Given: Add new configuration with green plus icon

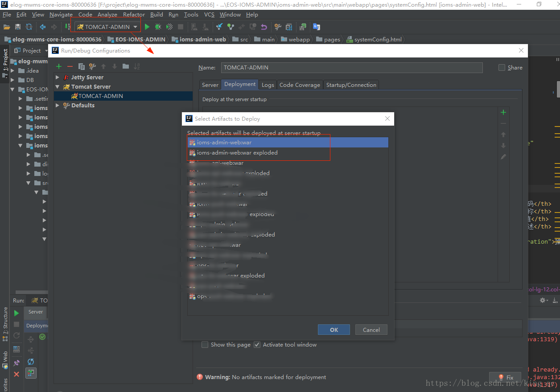Looking at the screenshot, I should [x=58, y=66].
